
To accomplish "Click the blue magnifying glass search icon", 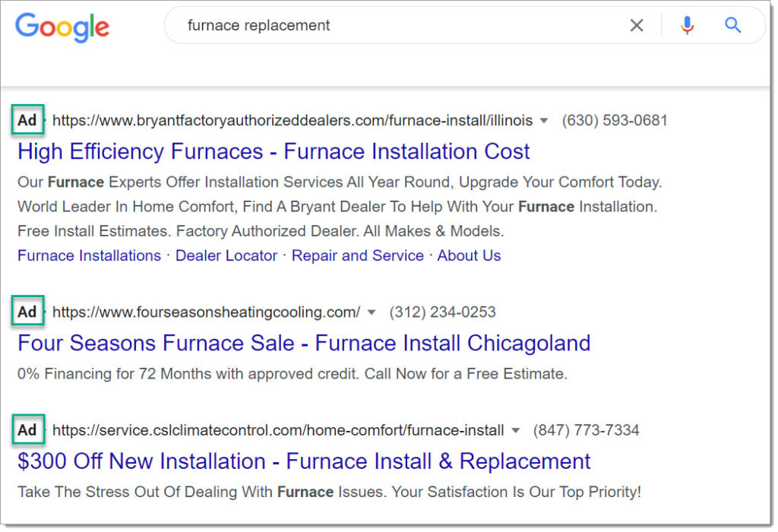I will pos(732,25).
